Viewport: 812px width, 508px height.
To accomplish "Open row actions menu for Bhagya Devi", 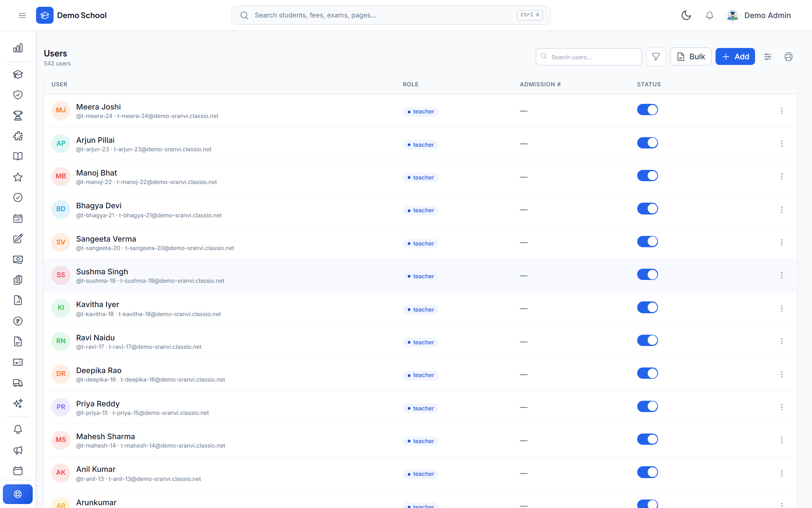I will (782, 210).
